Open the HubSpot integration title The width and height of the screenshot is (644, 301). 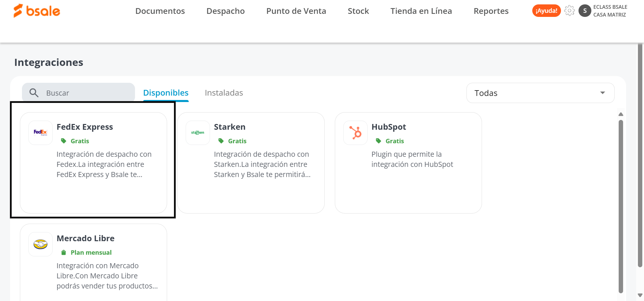pyautogui.click(x=388, y=127)
